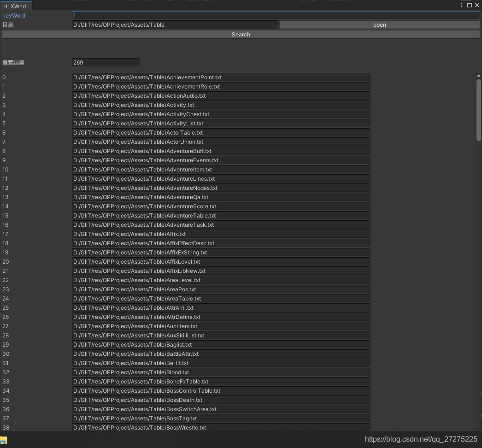Open the File Explorer taskbar icon
The width and height of the screenshot is (482, 448).
[x=3, y=440]
